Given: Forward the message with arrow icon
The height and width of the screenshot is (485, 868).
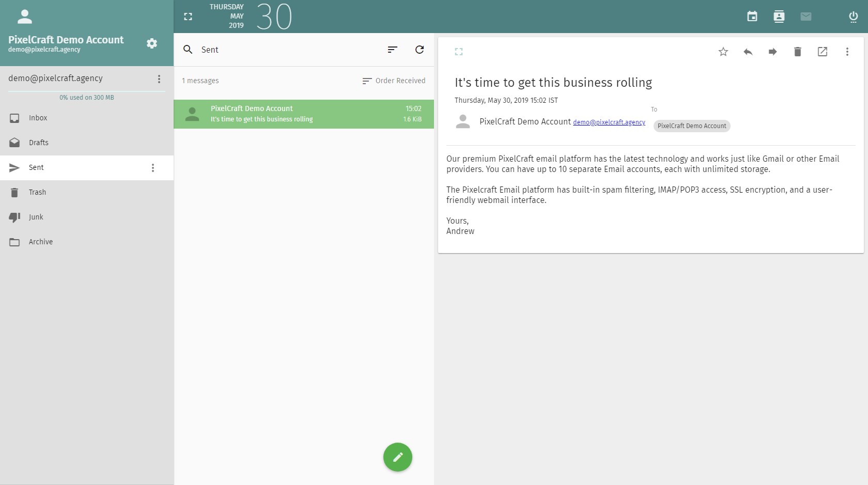Looking at the screenshot, I should (x=773, y=52).
